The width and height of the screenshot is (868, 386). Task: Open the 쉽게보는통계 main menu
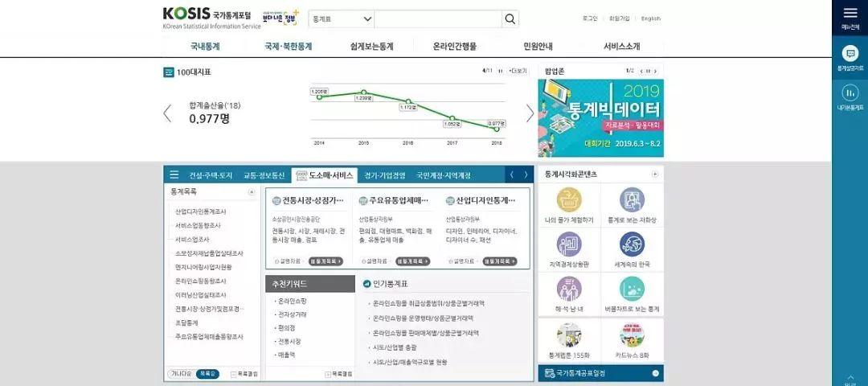[371, 47]
